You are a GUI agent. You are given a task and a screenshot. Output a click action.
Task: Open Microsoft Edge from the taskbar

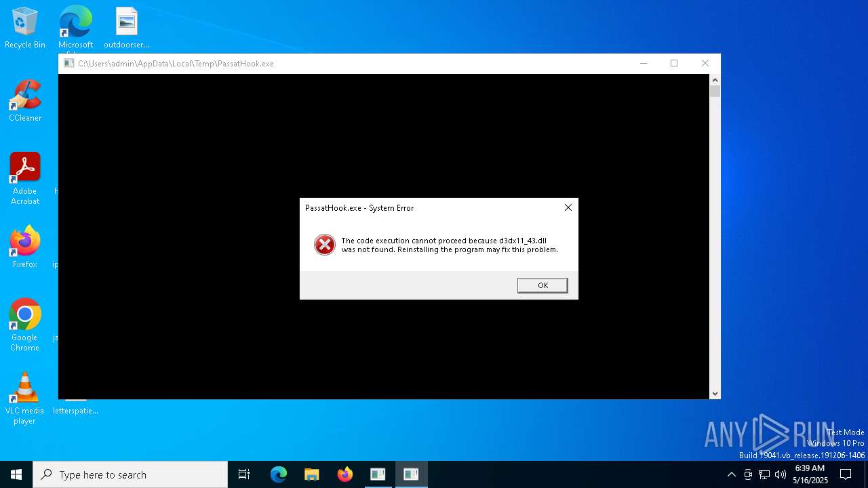coord(279,474)
